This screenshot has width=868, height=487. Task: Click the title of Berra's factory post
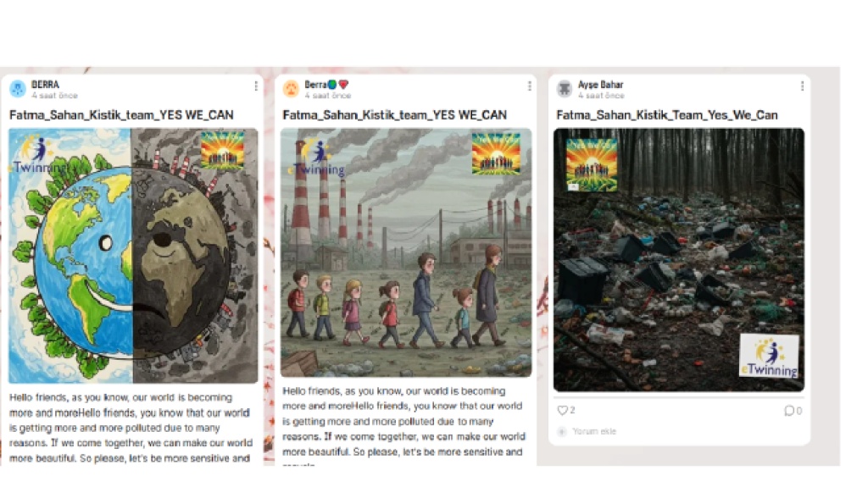coord(395,115)
